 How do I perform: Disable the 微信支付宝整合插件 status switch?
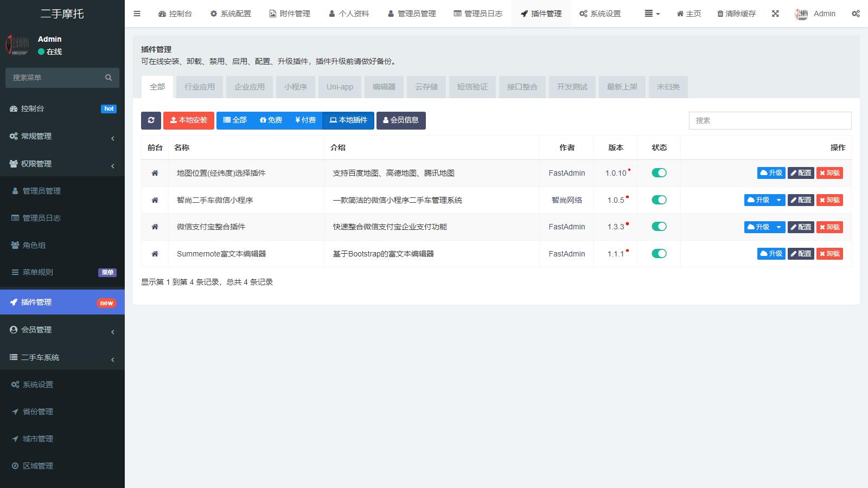tap(659, 227)
